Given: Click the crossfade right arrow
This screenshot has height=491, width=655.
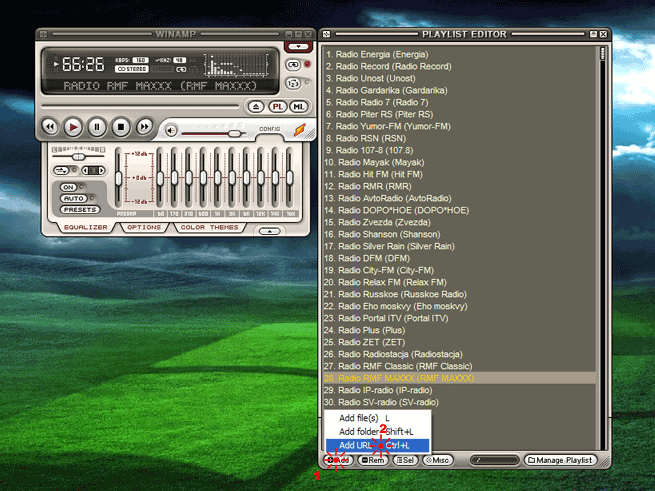Looking at the screenshot, I should (101, 170).
